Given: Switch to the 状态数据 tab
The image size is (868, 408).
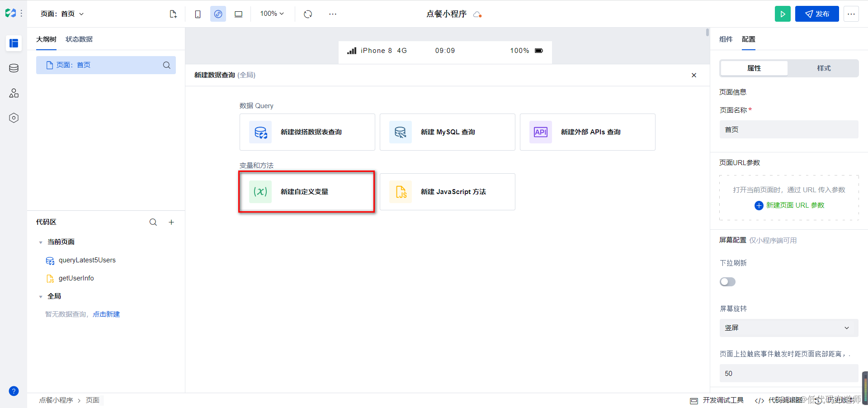Looking at the screenshot, I should point(79,39).
